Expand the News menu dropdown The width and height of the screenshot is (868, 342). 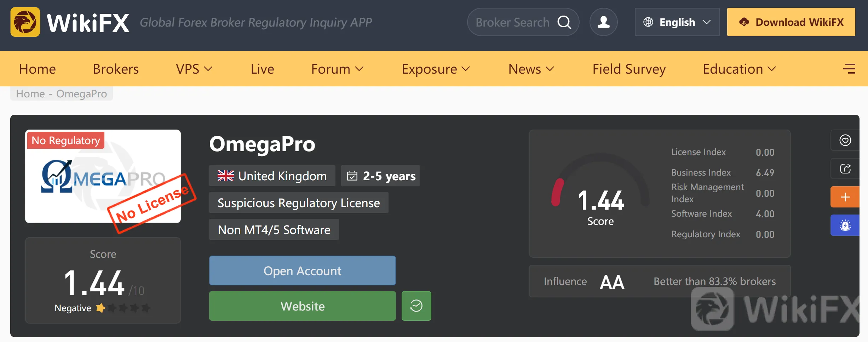531,69
